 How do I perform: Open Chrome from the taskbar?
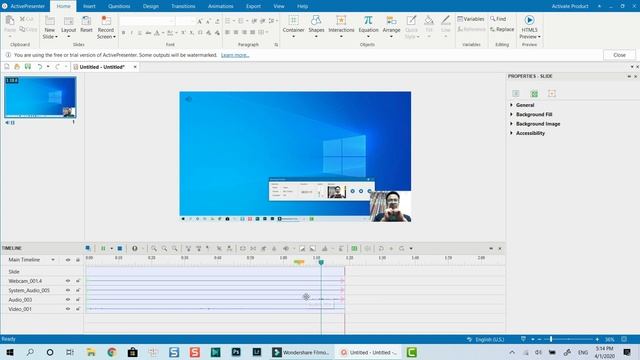[x=112, y=352]
